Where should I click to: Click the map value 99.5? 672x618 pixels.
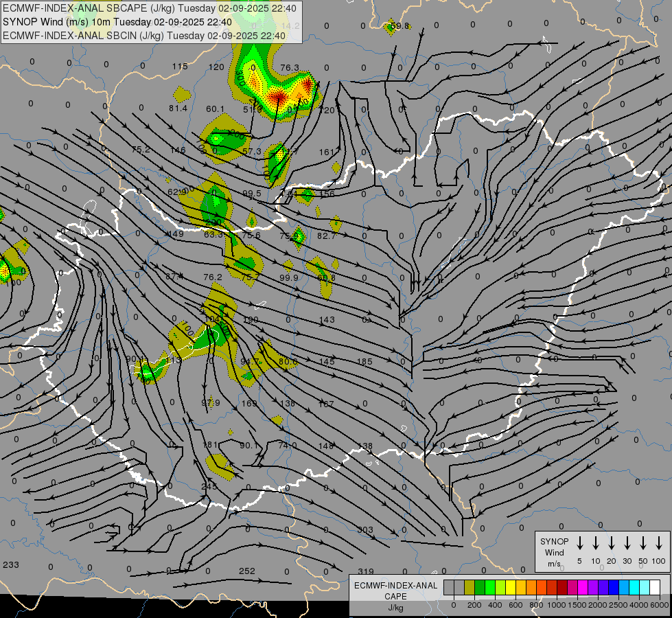[x=252, y=194]
